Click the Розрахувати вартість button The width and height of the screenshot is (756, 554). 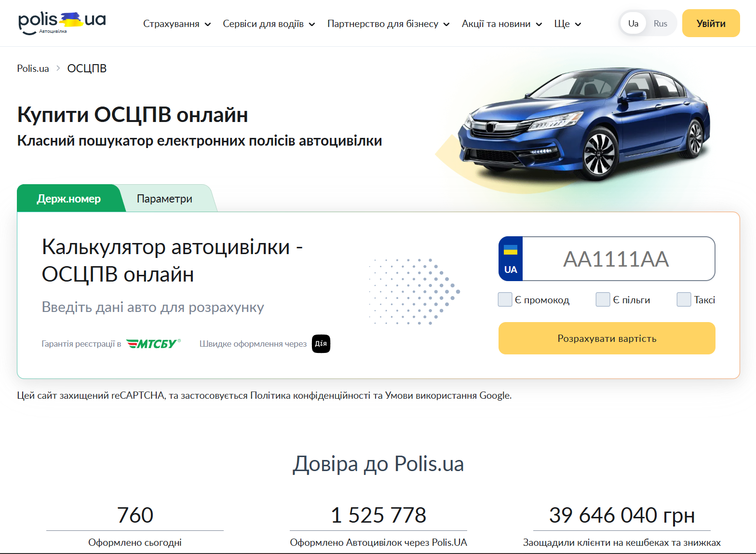(607, 338)
